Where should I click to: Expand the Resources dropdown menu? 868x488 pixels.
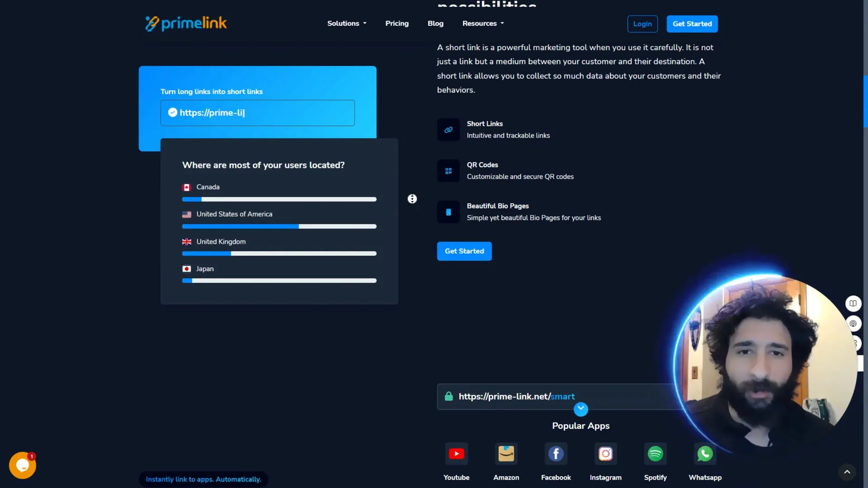click(483, 23)
